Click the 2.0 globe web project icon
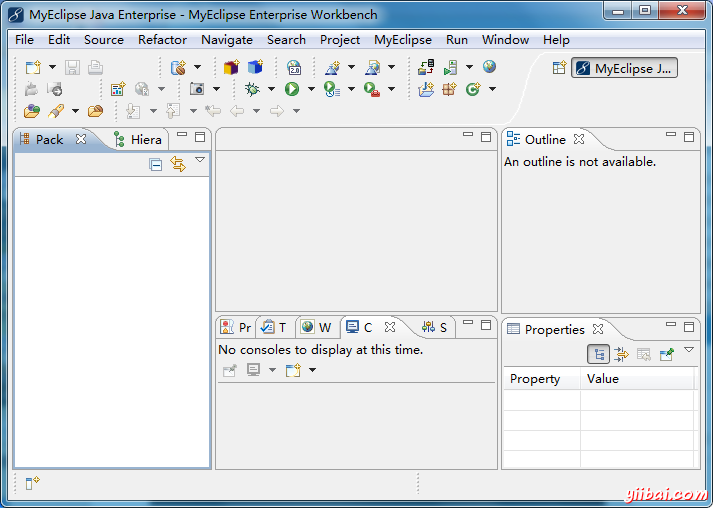The width and height of the screenshot is (713, 508). tap(294, 67)
